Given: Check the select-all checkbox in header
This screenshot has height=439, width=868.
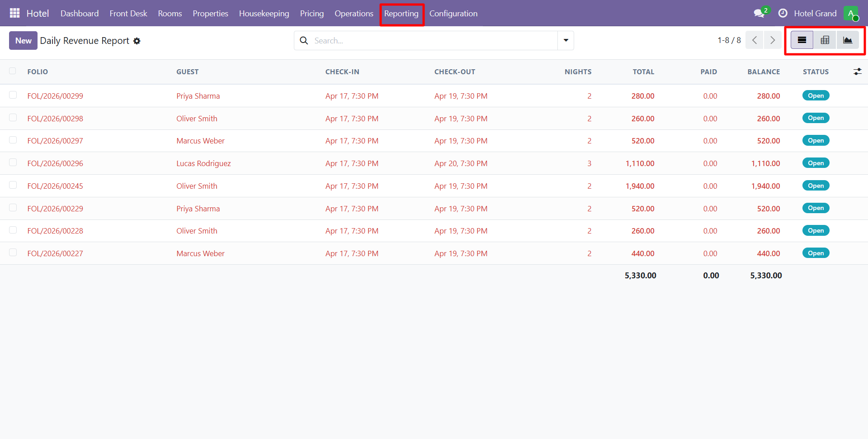Looking at the screenshot, I should click(13, 71).
